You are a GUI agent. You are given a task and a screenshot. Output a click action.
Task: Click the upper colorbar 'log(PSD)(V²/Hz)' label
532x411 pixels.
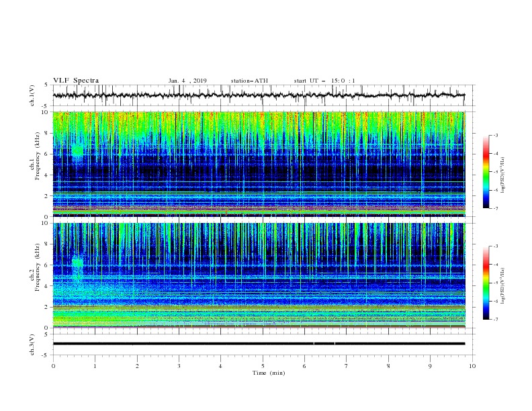pos(503,175)
